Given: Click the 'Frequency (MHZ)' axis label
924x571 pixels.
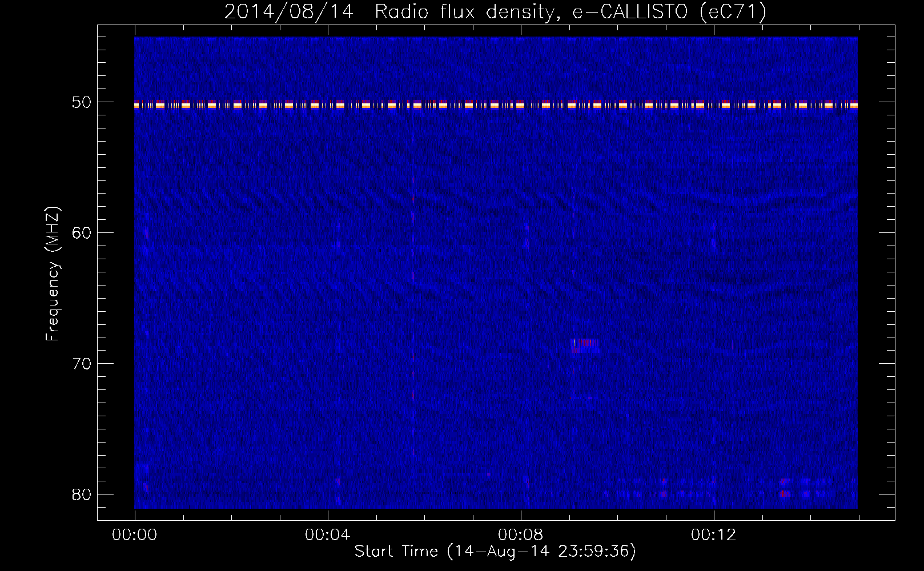Looking at the screenshot, I should pos(53,274).
